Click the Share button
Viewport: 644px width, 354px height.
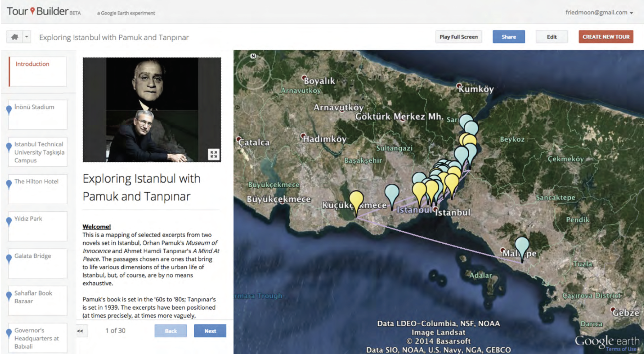click(x=509, y=37)
